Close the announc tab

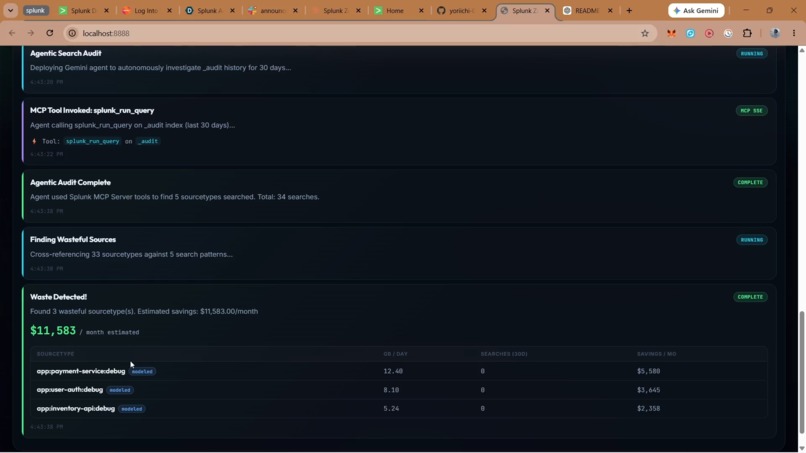[x=295, y=10]
